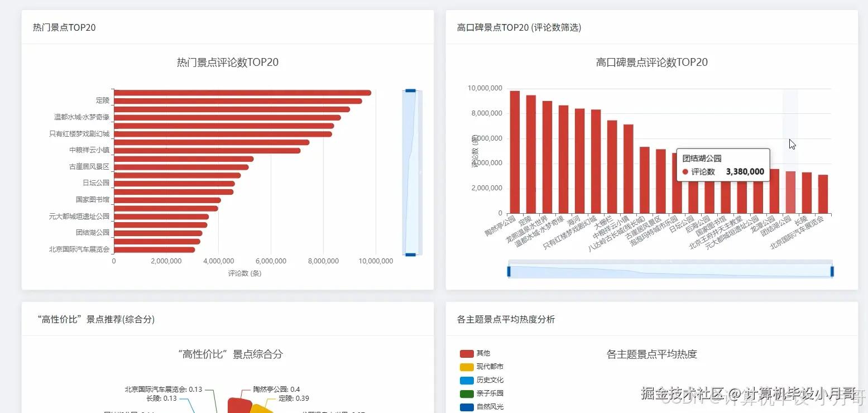Click the 国家图书馆 horizontal bar

pyautogui.click(x=167, y=200)
